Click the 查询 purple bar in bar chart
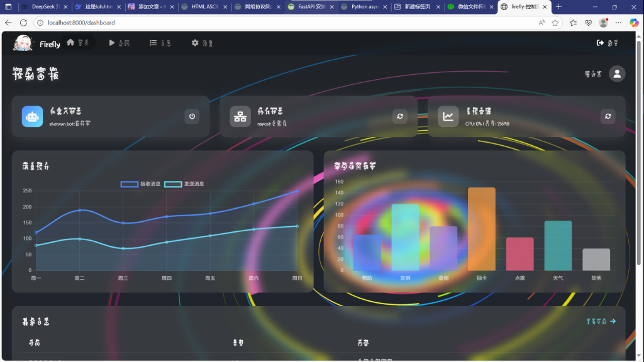The width and height of the screenshot is (644, 362). point(443,248)
